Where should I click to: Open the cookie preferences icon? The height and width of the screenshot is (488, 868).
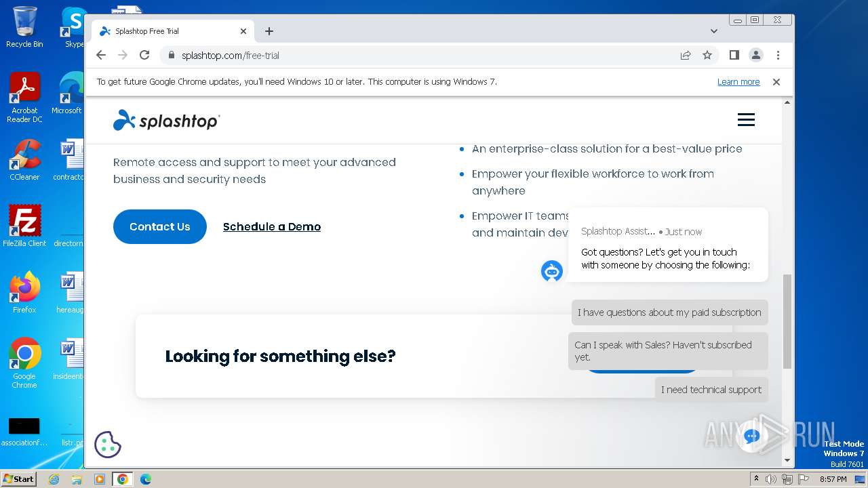(107, 445)
